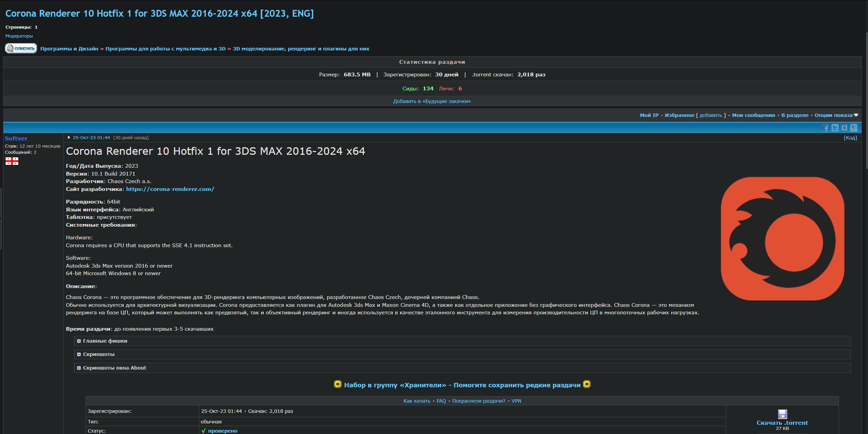The image size is (868, 434).
Task: Open the 'В разделе' link
Action: (x=795, y=115)
